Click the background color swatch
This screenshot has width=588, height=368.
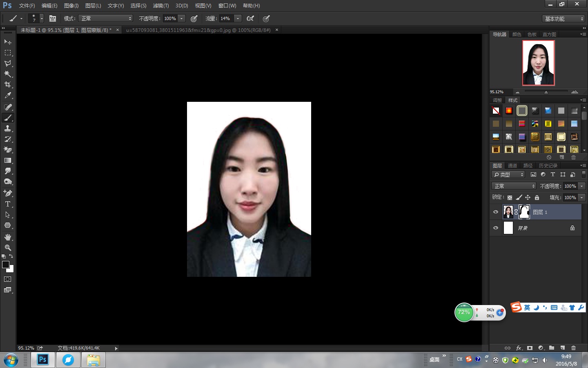tap(11, 269)
